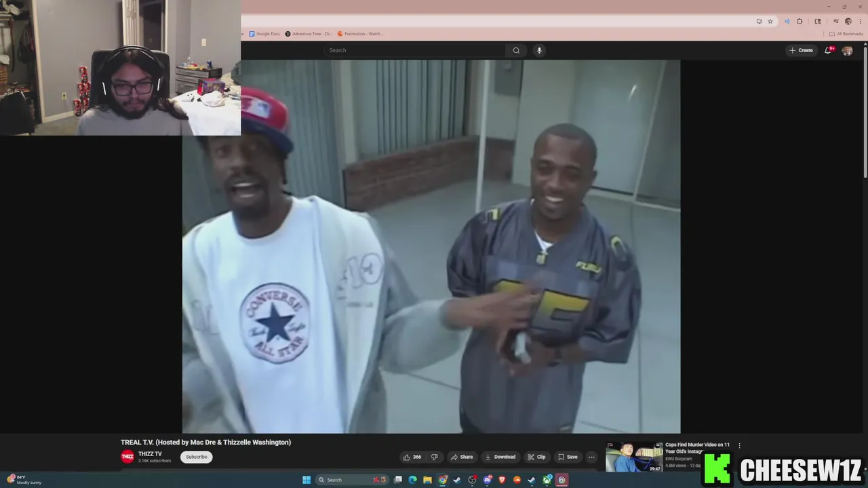Click the Download button under video
The image size is (868, 488).
click(x=500, y=457)
